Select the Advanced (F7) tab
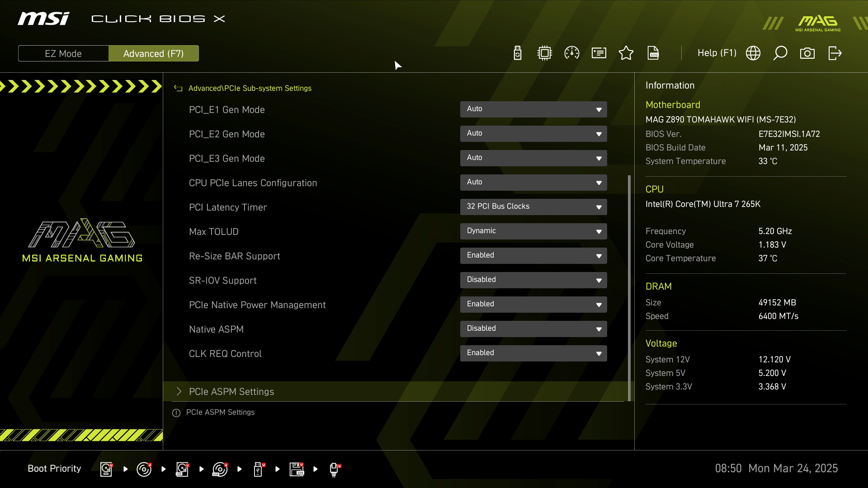This screenshot has height=488, width=868. click(x=154, y=53)
